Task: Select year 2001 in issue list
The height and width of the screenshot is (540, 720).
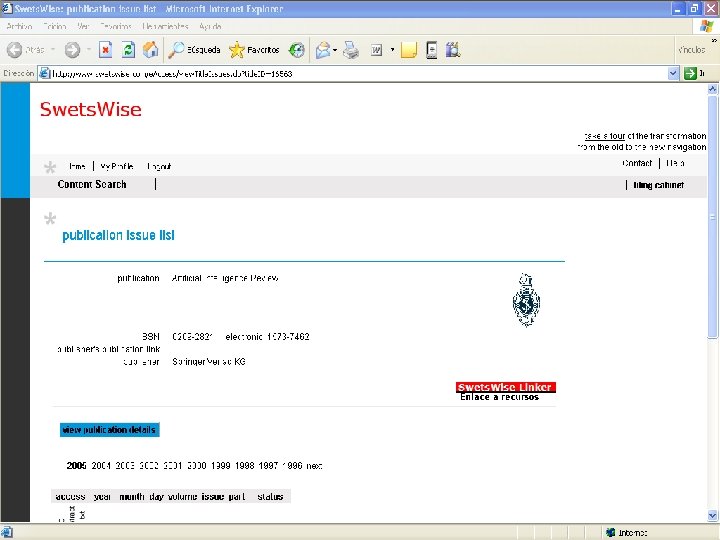Action: point(173,466)
